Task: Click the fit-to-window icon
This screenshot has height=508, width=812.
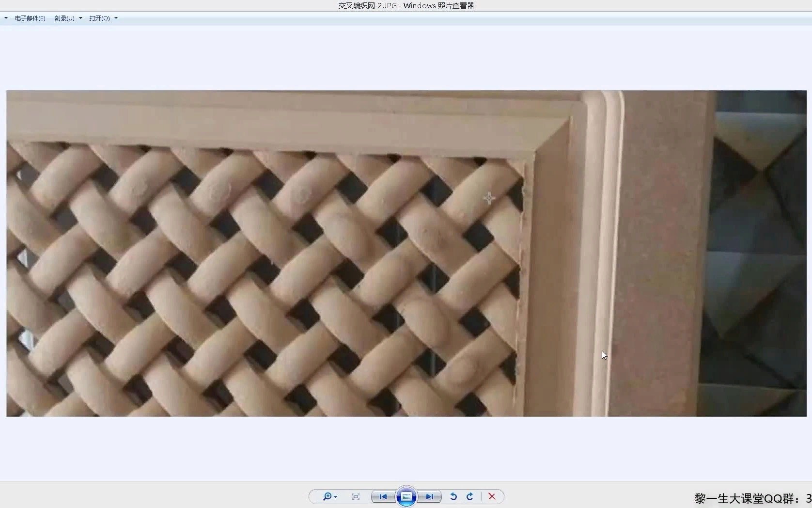Action: [356, 496]
